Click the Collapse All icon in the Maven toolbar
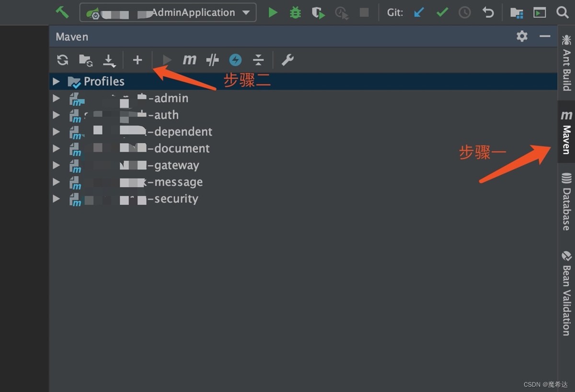The width and height of the screenshot is (575, 392). click(258, 60)
